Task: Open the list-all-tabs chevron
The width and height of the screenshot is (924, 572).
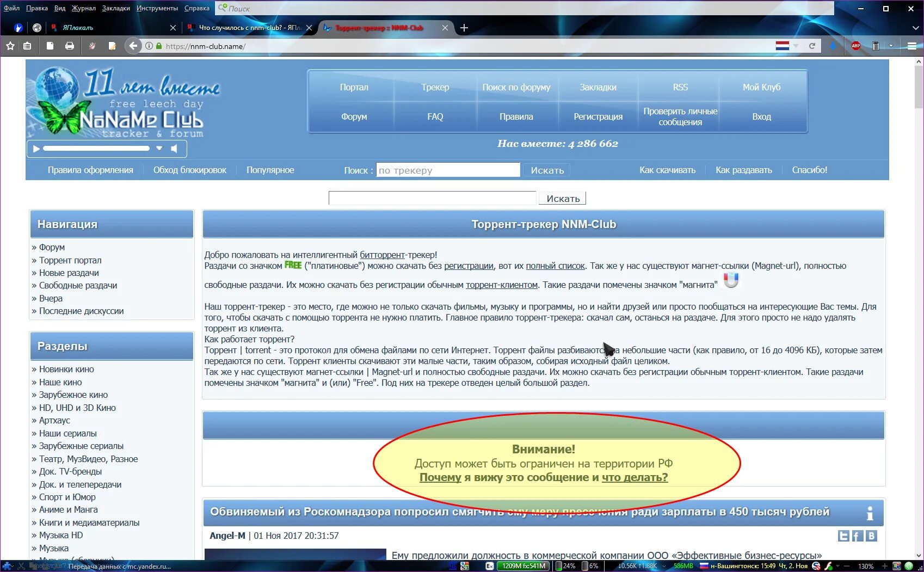Action: [915, 28]
